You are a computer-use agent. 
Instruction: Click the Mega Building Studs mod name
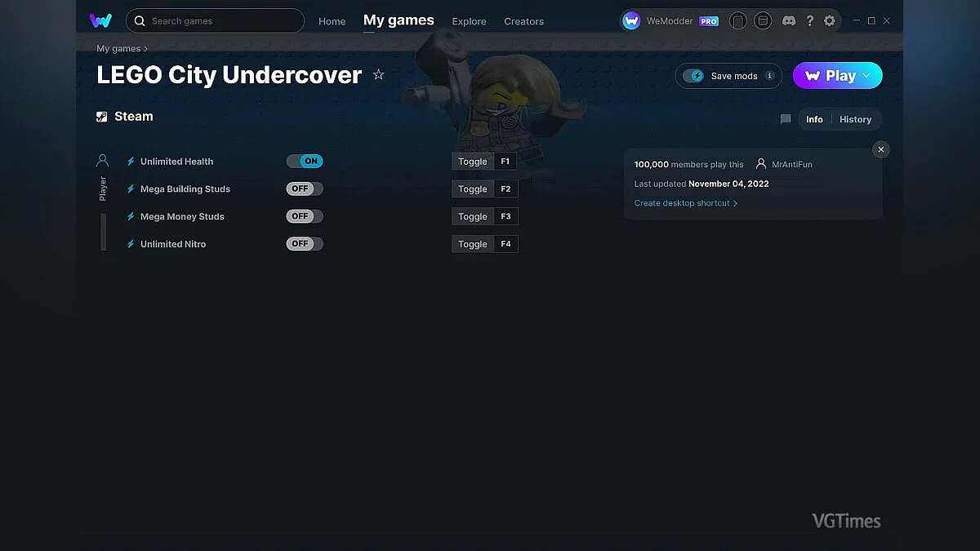click(x=185, y=189)
